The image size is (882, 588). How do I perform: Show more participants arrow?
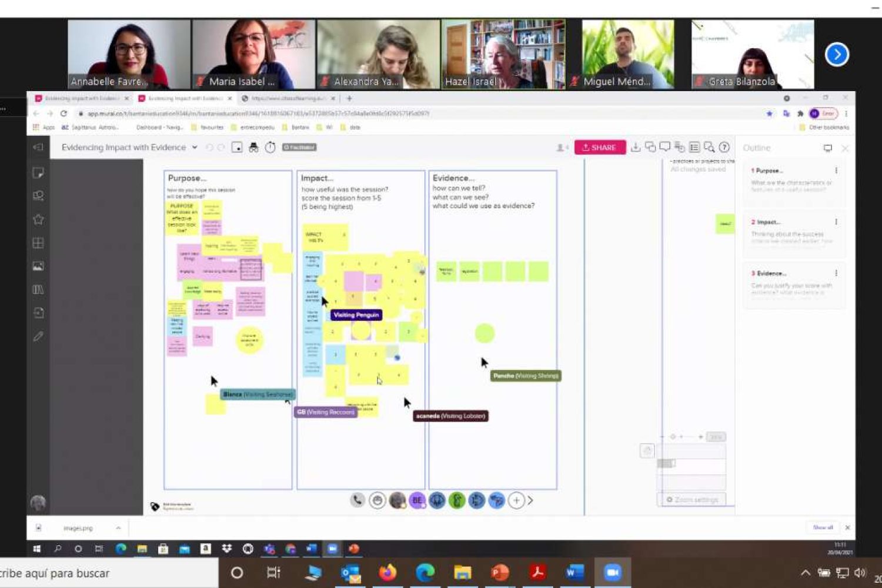pos(530,500)
